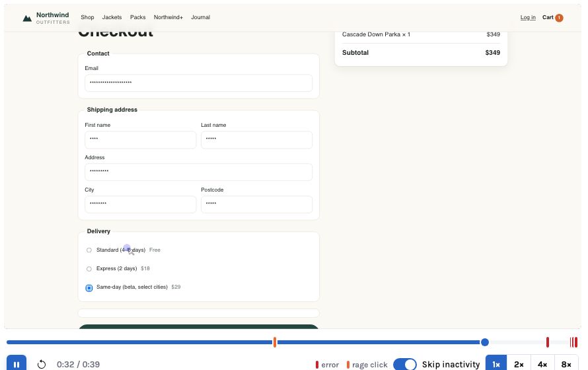
Task: Click the Log in link
Action: pos(528,17)
